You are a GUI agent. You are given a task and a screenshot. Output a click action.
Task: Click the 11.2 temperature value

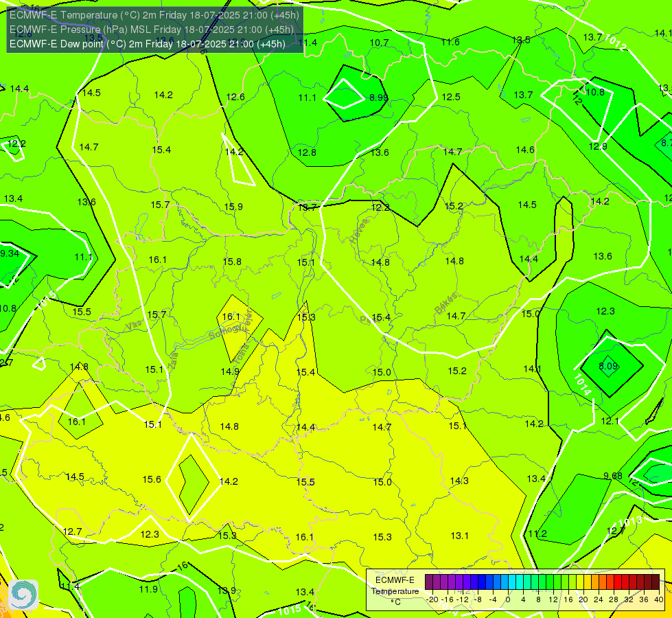(x=537, y=534)
